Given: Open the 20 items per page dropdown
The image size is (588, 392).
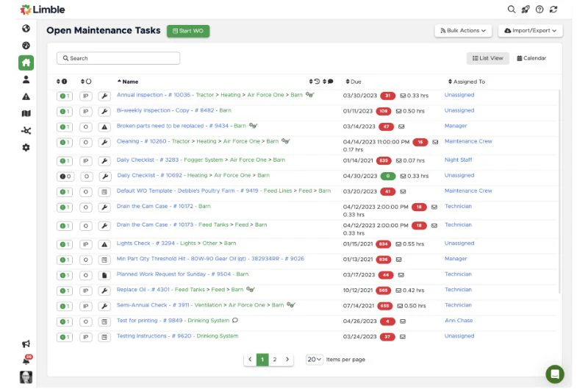Looking at the screenshot, I should pos(315,360).
